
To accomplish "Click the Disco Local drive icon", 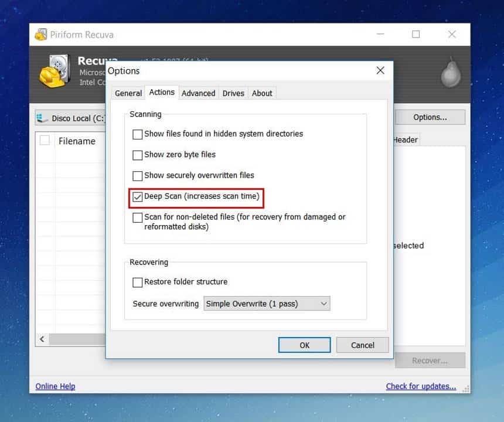I will click(x=42, y=118).
